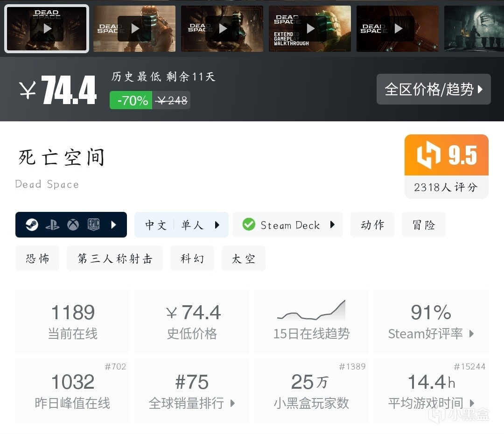Click the #1389 rank label
504x434 pixels.
pyautogui.click(x=352, y=366)
